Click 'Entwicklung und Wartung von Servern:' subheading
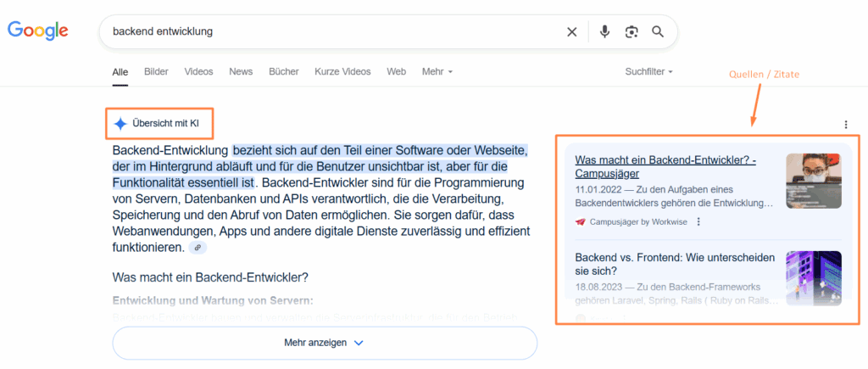Screen dimensions: 868x369 [213, 301]
